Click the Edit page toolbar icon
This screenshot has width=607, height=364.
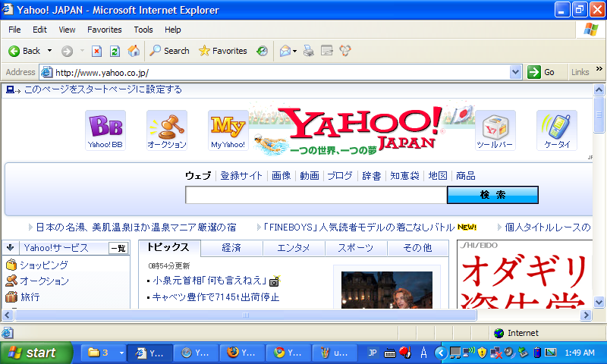[327, 51]
